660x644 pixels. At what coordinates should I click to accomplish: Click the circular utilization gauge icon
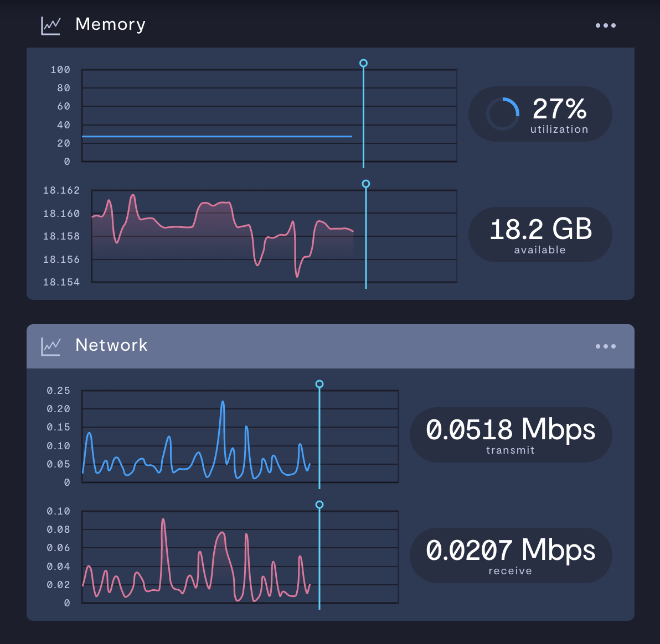click(503, 114)
